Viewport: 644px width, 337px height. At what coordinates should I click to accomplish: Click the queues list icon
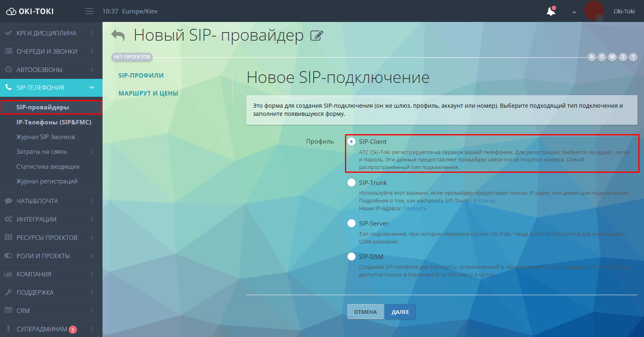point(8,51)
